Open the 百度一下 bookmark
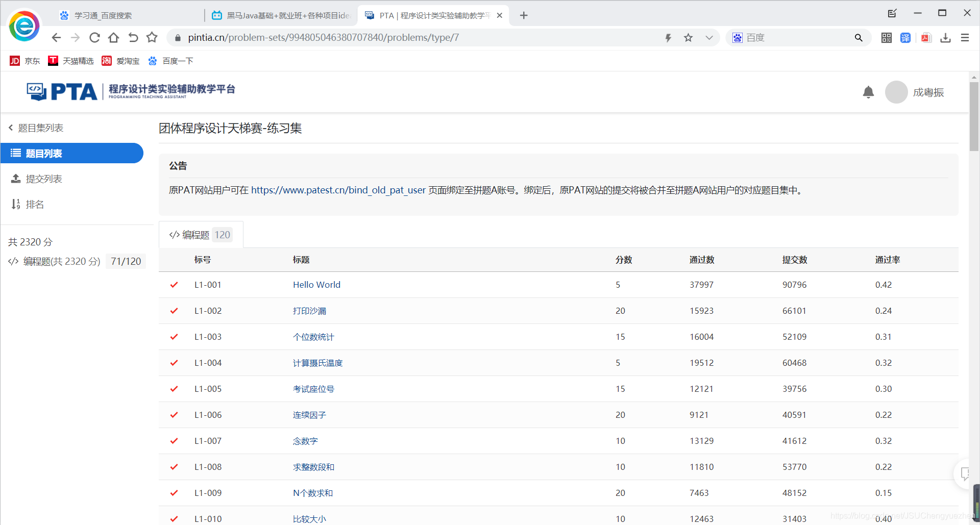Viewport: 980px width, 525px height. click(x=170, y=61)
